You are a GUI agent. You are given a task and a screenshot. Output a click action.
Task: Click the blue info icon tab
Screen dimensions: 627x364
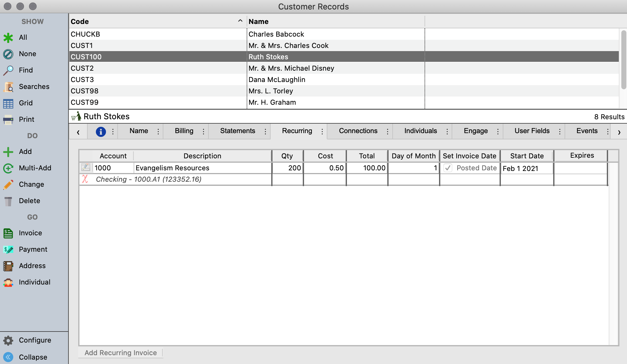coord(101,132)
